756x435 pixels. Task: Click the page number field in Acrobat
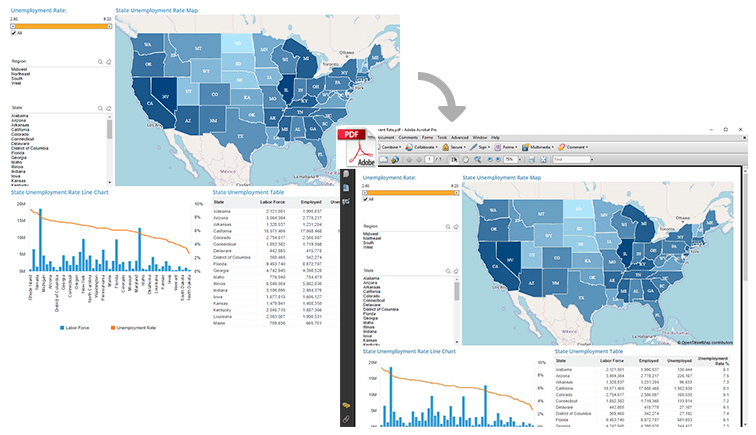tap(429, 160)
